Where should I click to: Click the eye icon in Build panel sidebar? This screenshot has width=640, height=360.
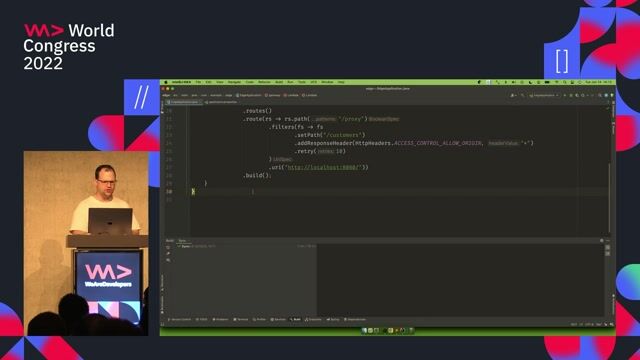[168, 260]
